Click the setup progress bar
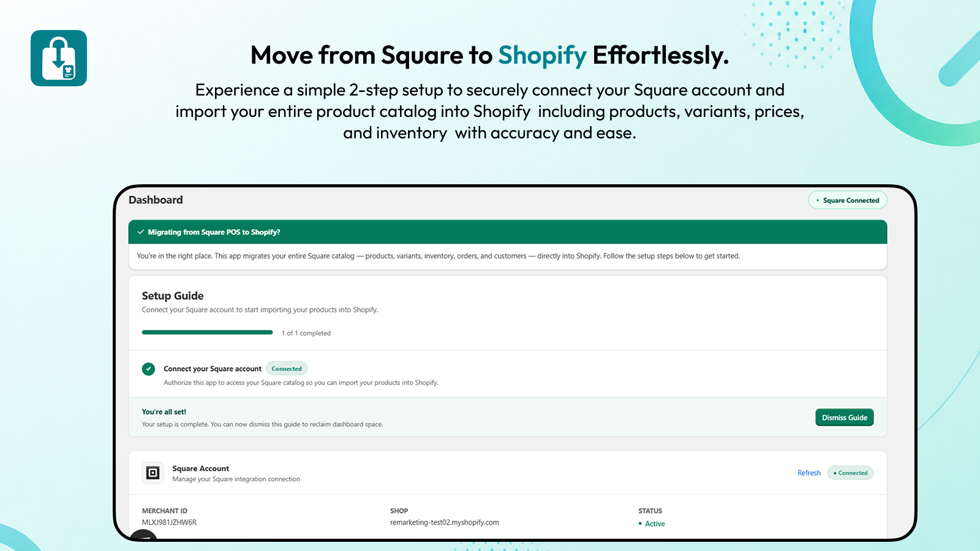The width and height of the screenshot is (980, 551). [207, 332]
